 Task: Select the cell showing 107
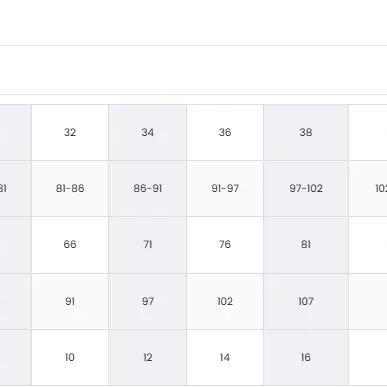[306, 301]
